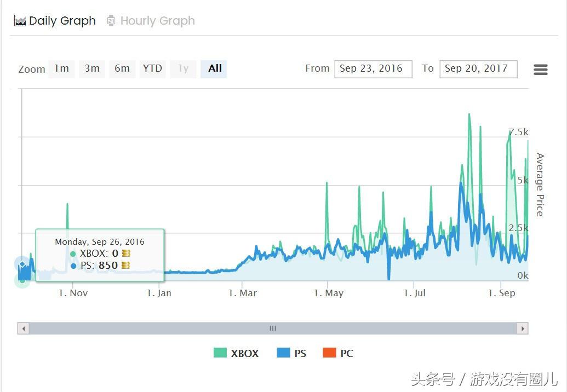Click the PS: 850 tooltip value

[99, 266]
